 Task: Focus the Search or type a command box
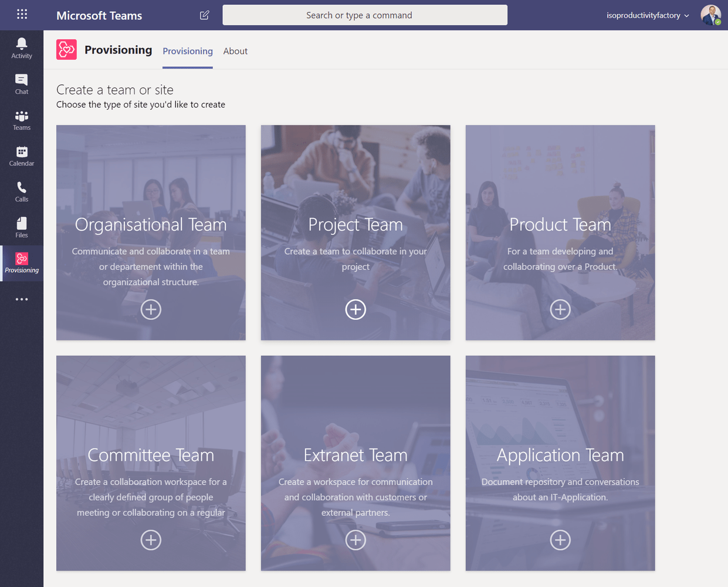(365, 15)
